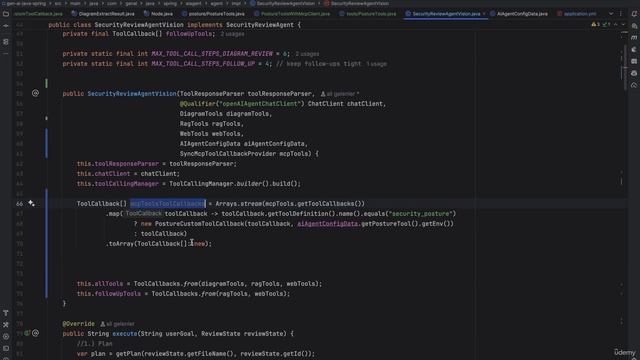Open editor tab options vertical dots
This screenshot has width=640, height=360.
pyautogui.click(x=621, y=14)
